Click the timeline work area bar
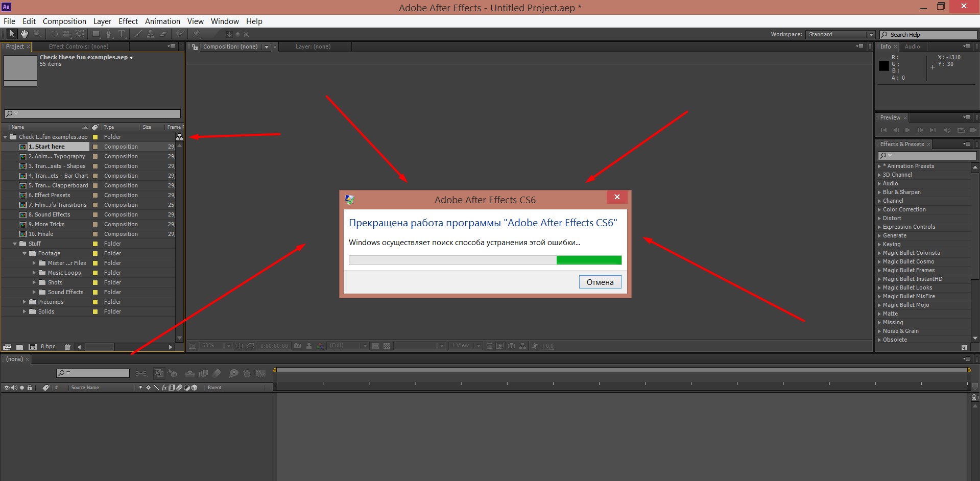The height and width of the screenshot is (481, 980). tap(622, 370)
